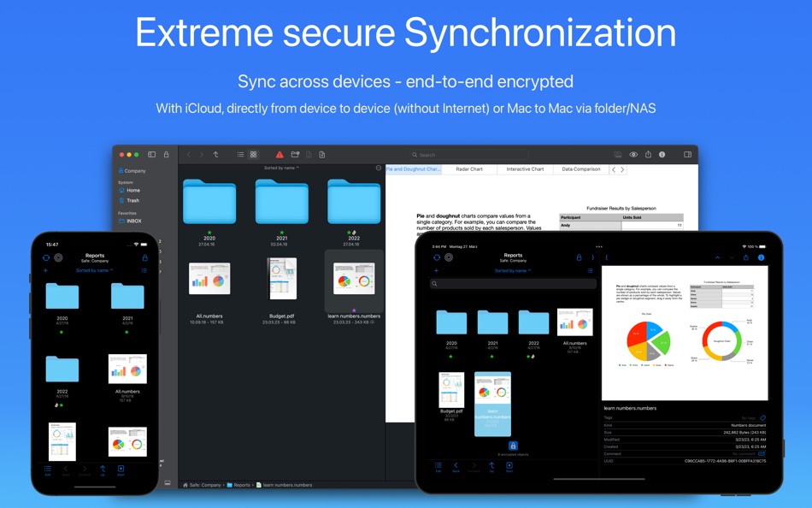
Task: Go back in Mac window navigation
Action: tap(189, 155)
